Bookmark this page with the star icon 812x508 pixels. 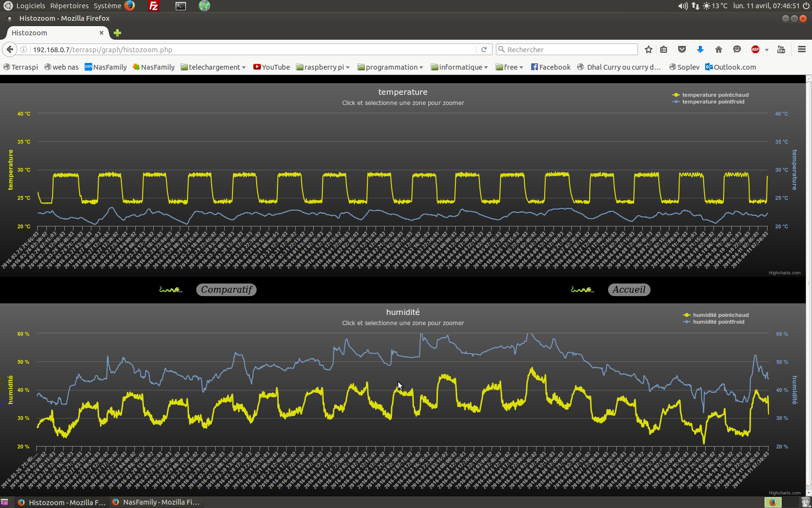point(649,49)
